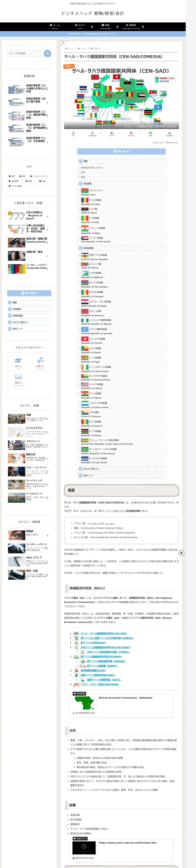Click the site search input field

[26, 53]
